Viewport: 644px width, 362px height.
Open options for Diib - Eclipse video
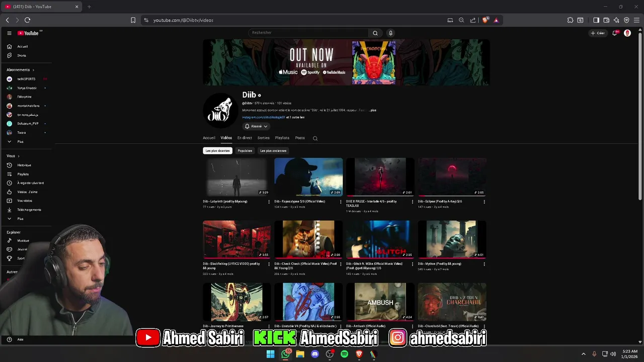point(484,202)
